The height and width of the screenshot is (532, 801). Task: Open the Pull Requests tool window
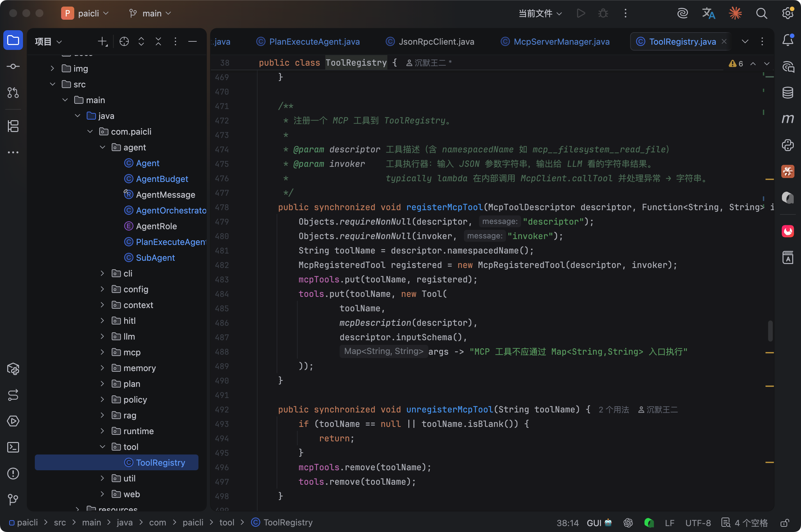(13, 92)
